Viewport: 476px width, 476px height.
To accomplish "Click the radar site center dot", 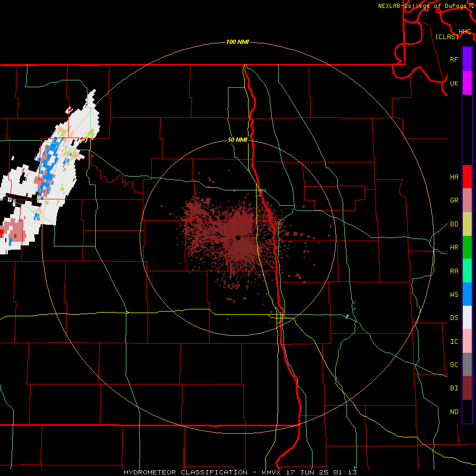I will click(238, 237).
